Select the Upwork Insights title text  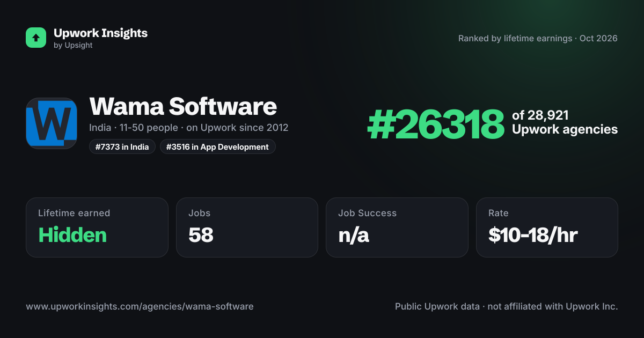click(100, 33)
